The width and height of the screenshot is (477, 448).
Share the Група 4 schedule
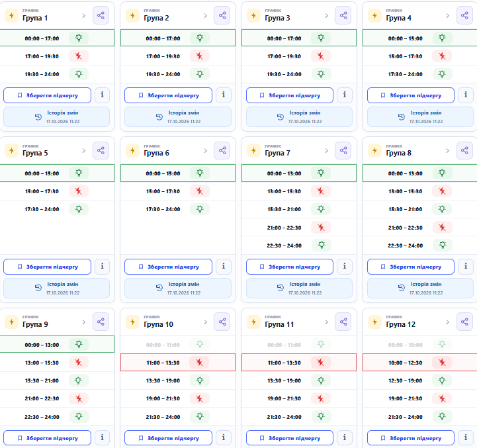464,15
